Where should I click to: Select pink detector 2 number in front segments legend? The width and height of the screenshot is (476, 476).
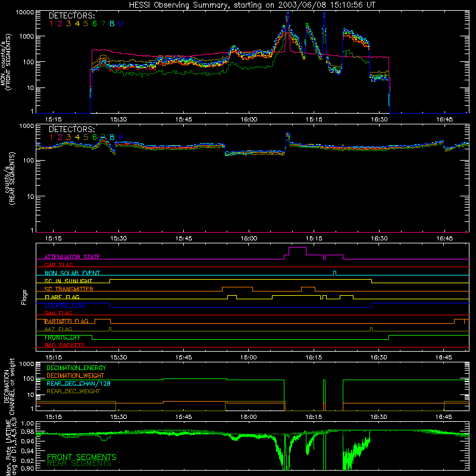coord(60,24)
